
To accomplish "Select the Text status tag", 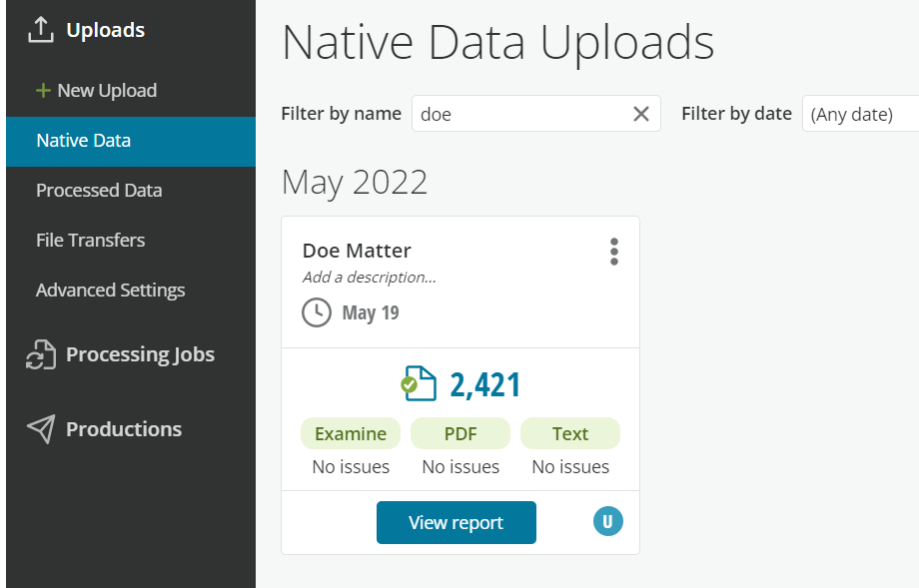I will tap(570, 433).
